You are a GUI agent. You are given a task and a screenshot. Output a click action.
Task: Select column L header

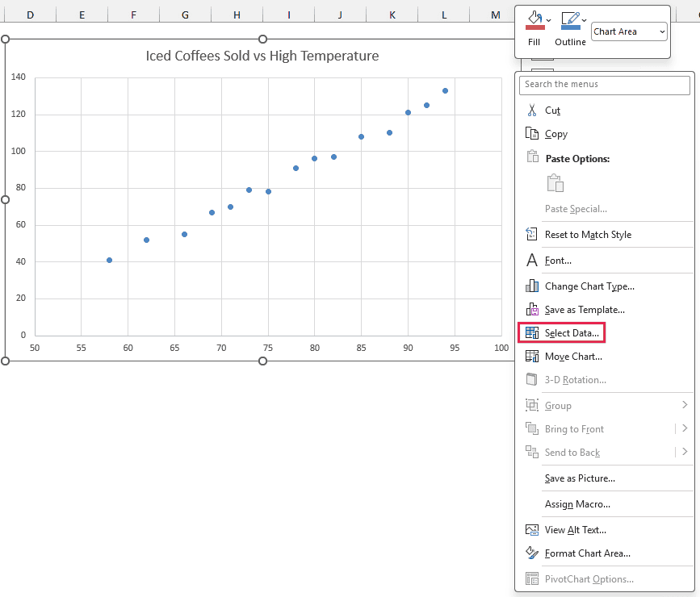coord(444,15)
